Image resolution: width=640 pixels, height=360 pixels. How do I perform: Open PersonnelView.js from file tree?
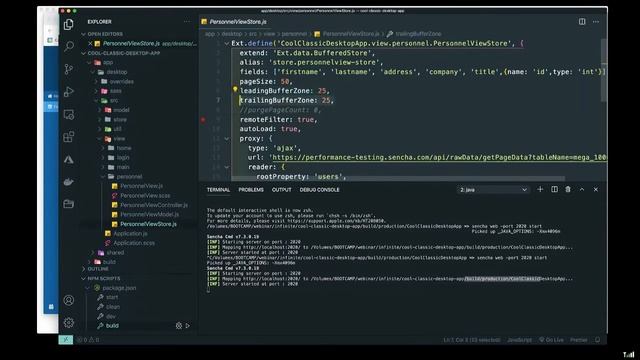pyautogui.click(x=141, y=186)
